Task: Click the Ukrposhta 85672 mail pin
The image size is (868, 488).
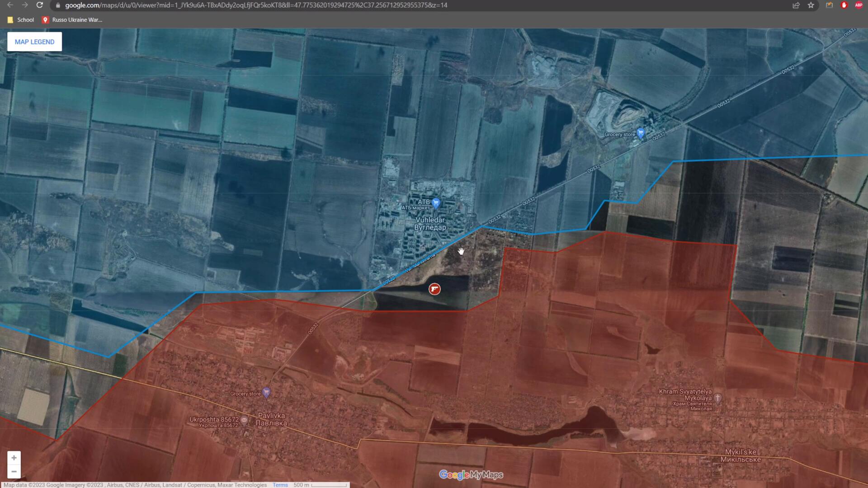Action: click(x=244, y=420)
